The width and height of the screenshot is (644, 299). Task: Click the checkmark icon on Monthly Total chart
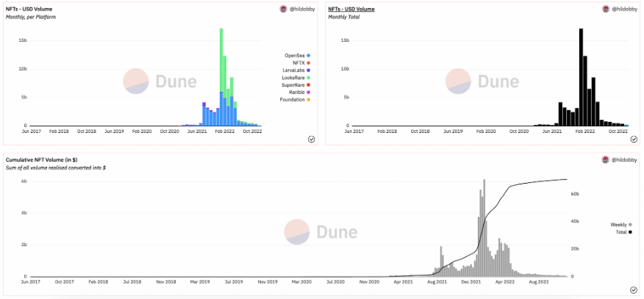pyautogui.click(x=634, y=140)
